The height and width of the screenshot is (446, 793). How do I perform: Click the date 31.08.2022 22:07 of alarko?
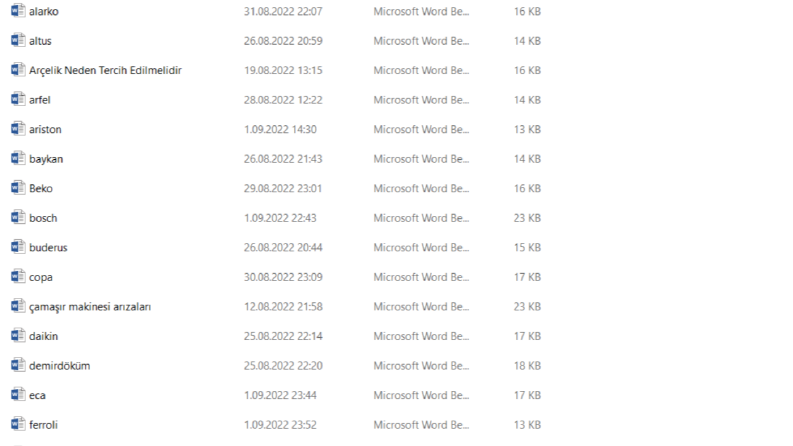283,11
